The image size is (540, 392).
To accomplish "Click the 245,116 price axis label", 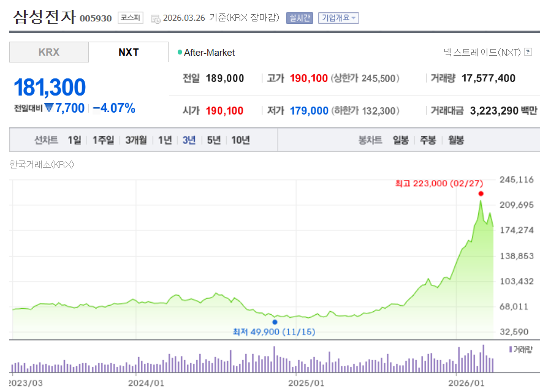I will coord(517,179).
